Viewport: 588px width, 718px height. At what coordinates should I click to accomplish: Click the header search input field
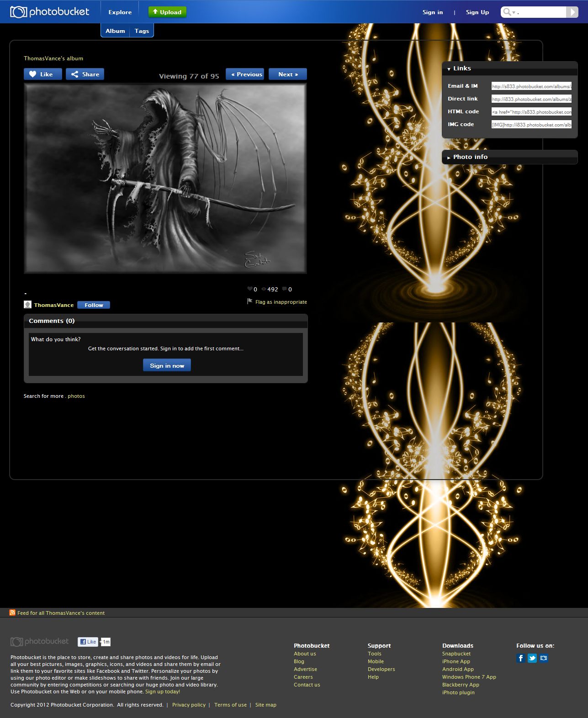(541, 12)
